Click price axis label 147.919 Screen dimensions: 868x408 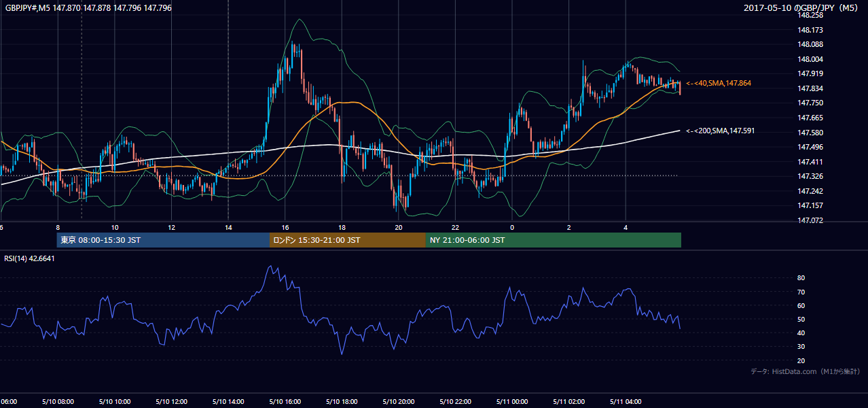pyautogui.click(x=812, y=74)
